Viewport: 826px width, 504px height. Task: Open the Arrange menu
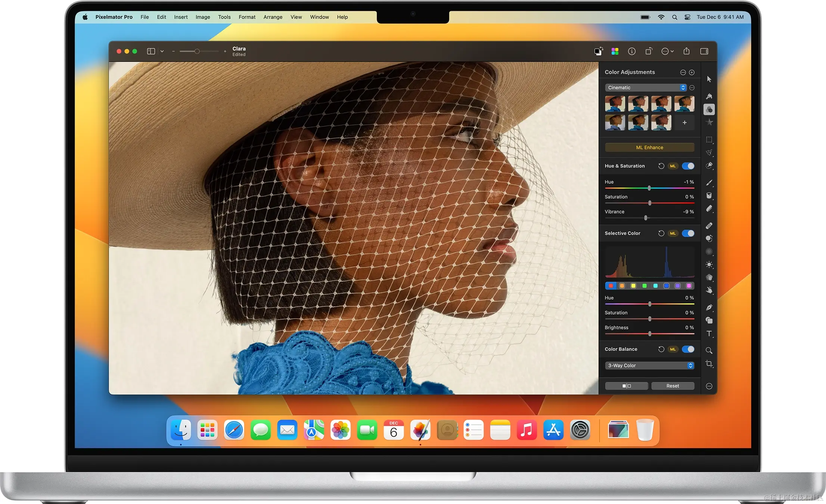[x=273, y=17]
